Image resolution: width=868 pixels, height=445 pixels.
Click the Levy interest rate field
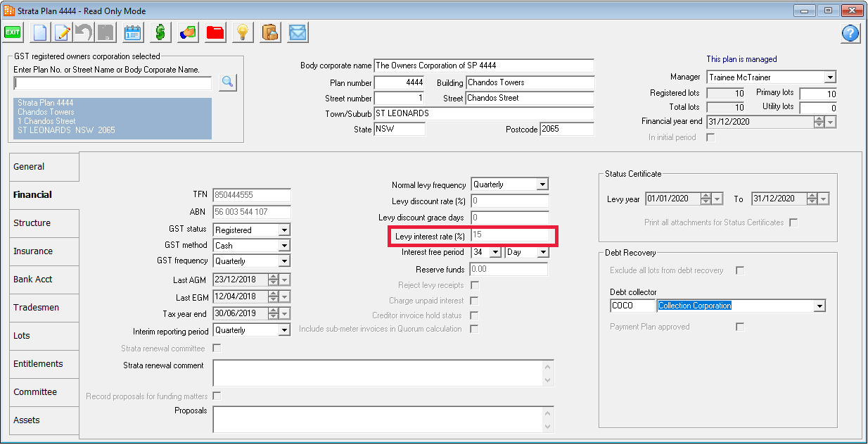point(510,235)
